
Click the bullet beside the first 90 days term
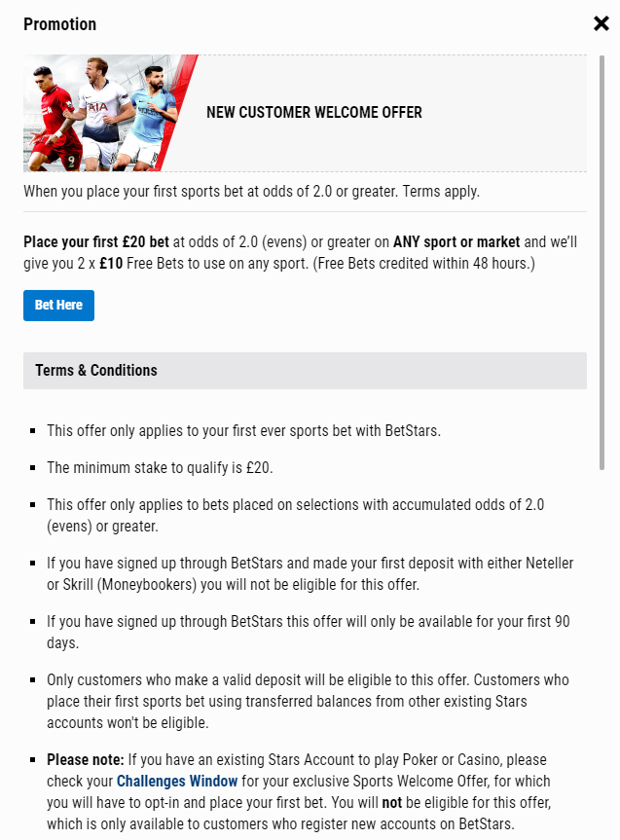pos(33,622)
